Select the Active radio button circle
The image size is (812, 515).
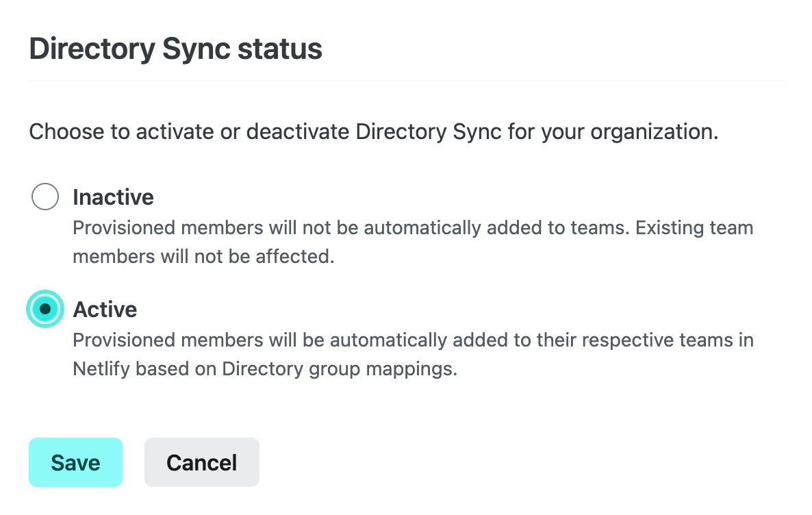click(45, 310)
